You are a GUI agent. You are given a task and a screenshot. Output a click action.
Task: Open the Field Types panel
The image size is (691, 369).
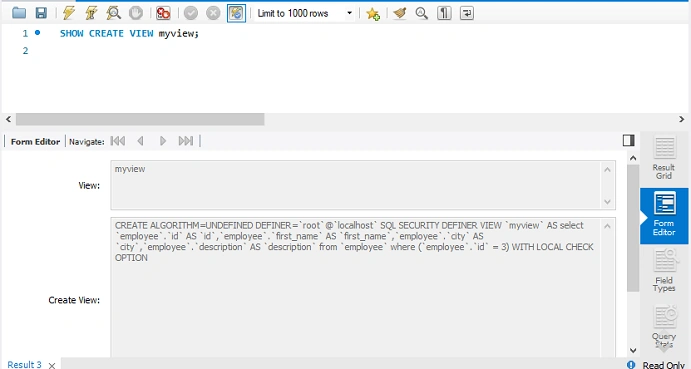coord(664,270)
